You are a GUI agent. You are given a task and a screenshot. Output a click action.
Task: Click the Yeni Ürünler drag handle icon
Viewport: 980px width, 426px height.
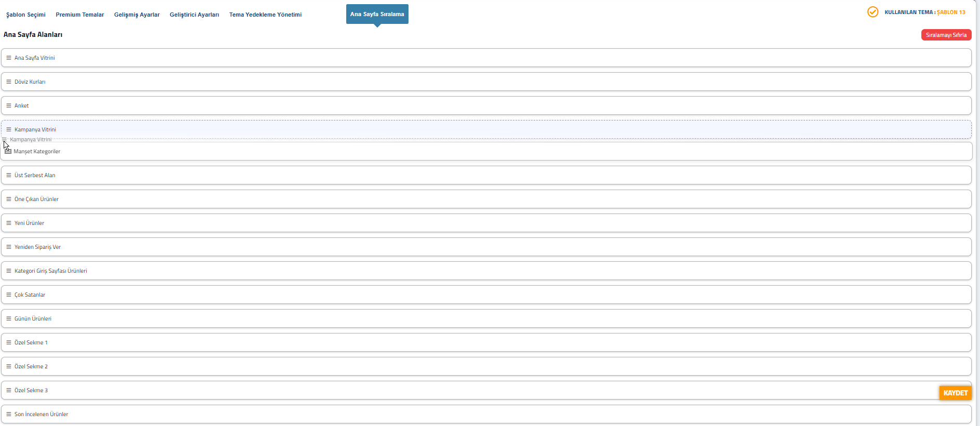9,223
